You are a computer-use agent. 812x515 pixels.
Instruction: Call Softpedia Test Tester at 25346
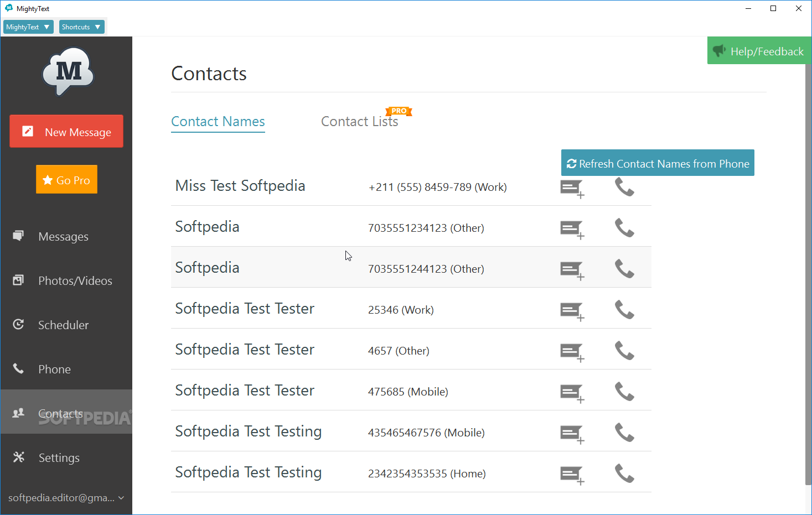coord(624,310)
